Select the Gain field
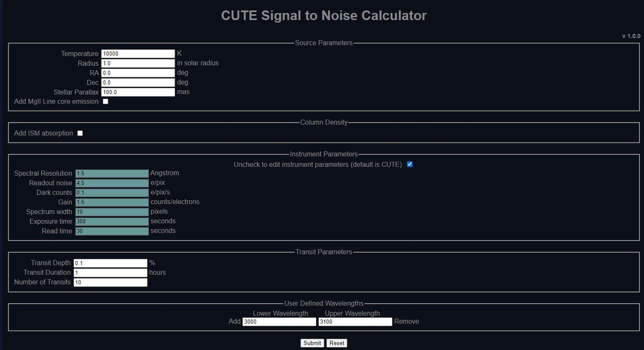 pos(112,202)
